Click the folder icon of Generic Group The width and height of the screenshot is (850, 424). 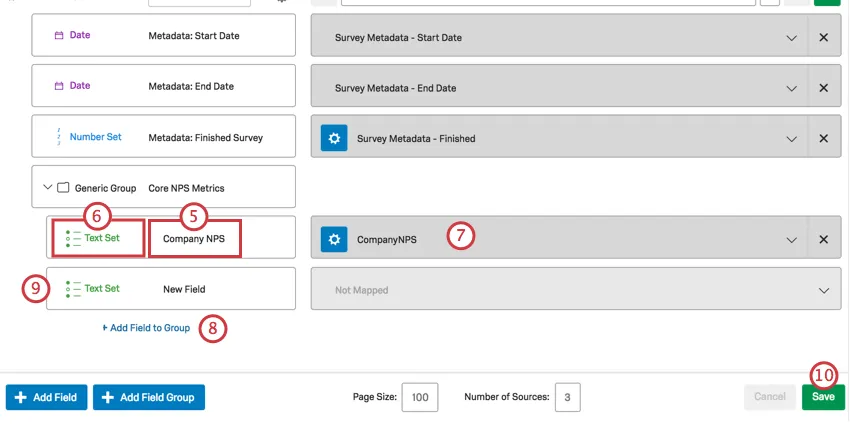pyautogui.click(x=63, y=188)
